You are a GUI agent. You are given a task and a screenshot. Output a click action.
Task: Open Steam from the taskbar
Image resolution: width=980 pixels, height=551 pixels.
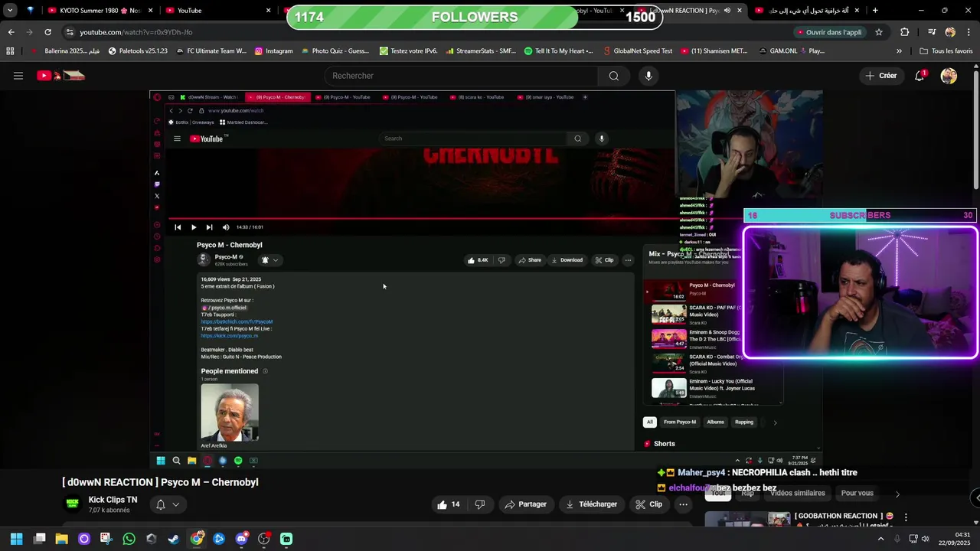[x=174, y=539]
